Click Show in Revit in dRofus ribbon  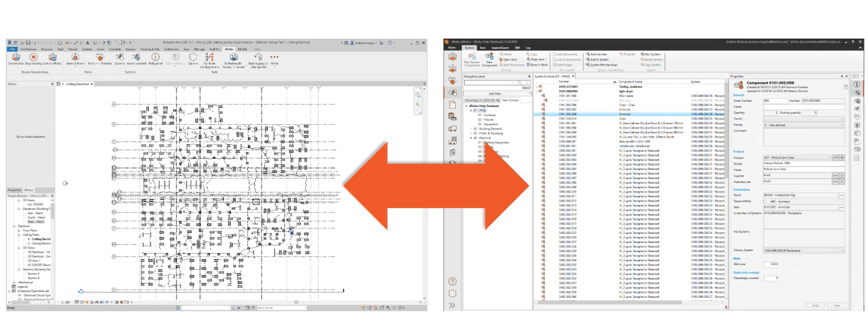coord(537,65)
